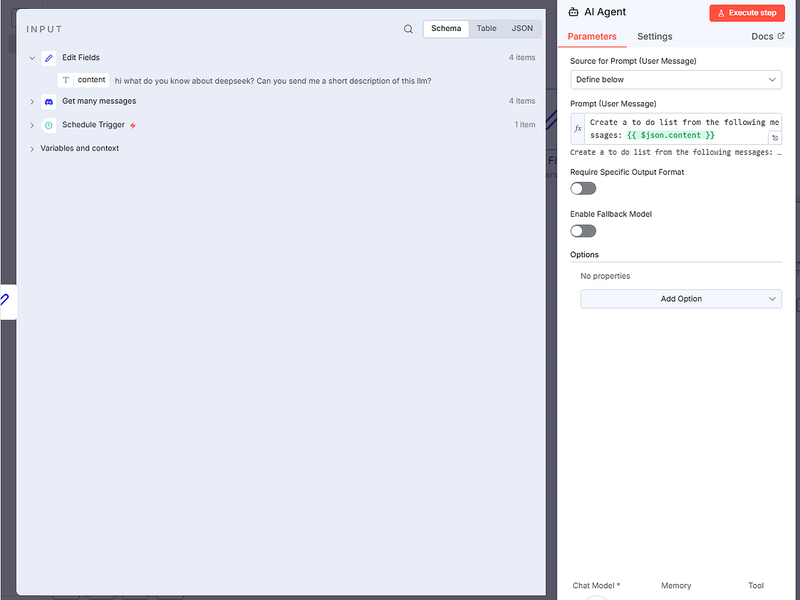Click the Tool connector label
This screenshot has height=600, width=800.
[756, 586]
